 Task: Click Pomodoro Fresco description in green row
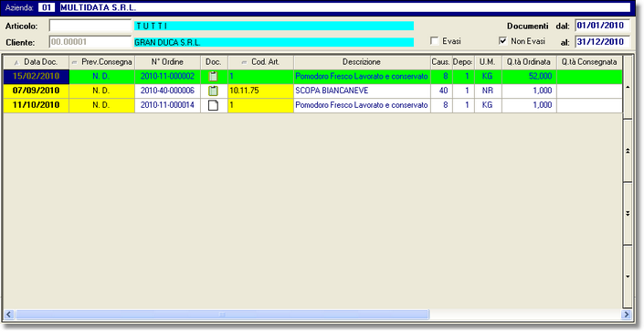[362, 76]
